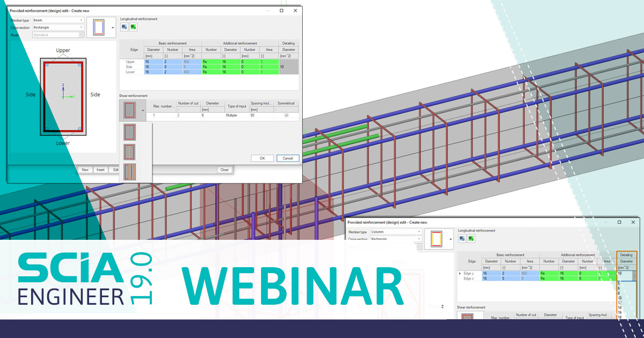Click the stirrup shape dropdown arrow in shear reinforcement
644x338 pixels.
coord(143,109)
